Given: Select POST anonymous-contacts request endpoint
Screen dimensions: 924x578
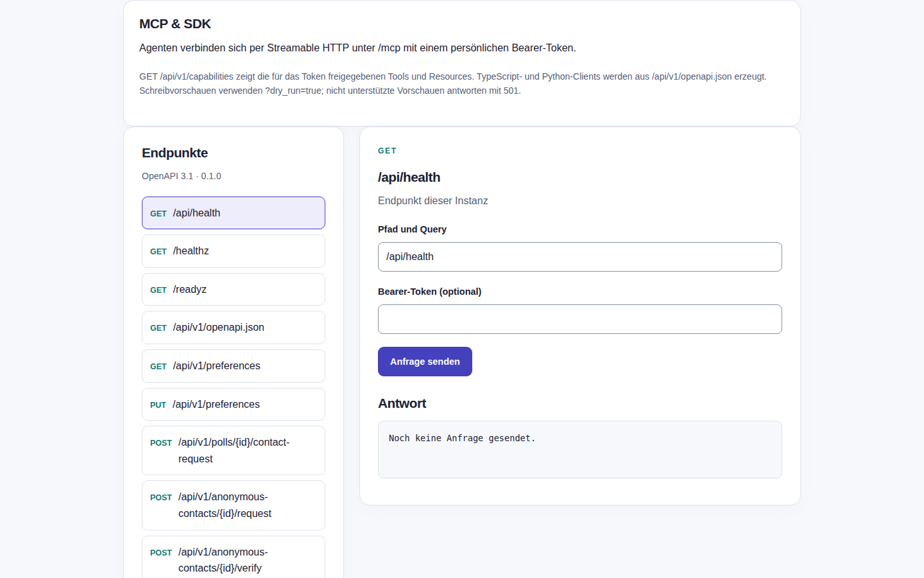Looking at the screenshot, I should [x=234, y=505].
